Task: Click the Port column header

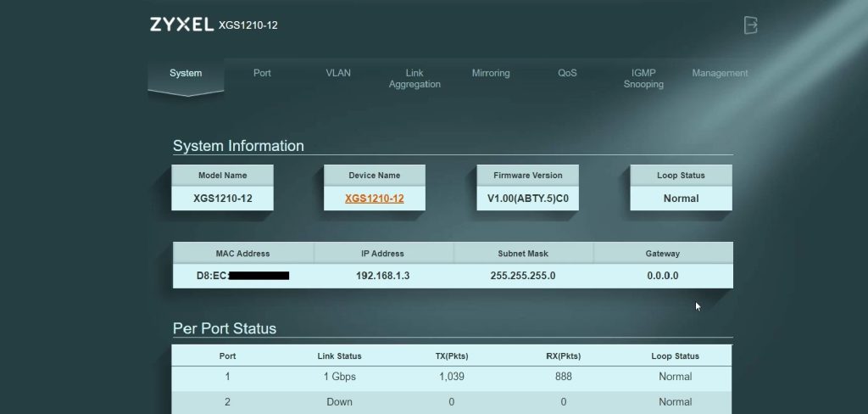Action: coord(227,356)
